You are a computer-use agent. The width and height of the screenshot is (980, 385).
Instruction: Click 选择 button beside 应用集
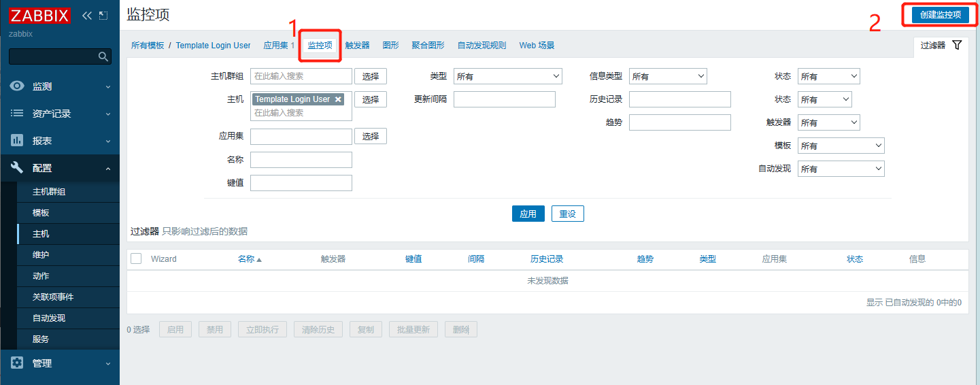click(x=371, y=136)
